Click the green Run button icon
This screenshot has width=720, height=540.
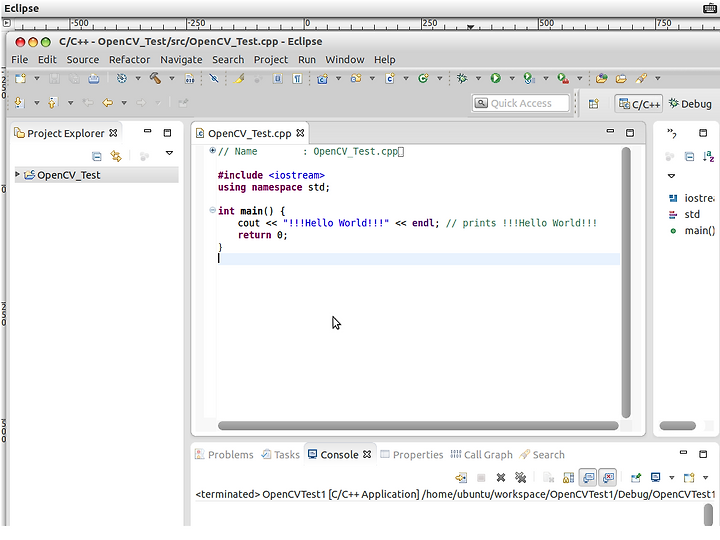click(495, 79)
